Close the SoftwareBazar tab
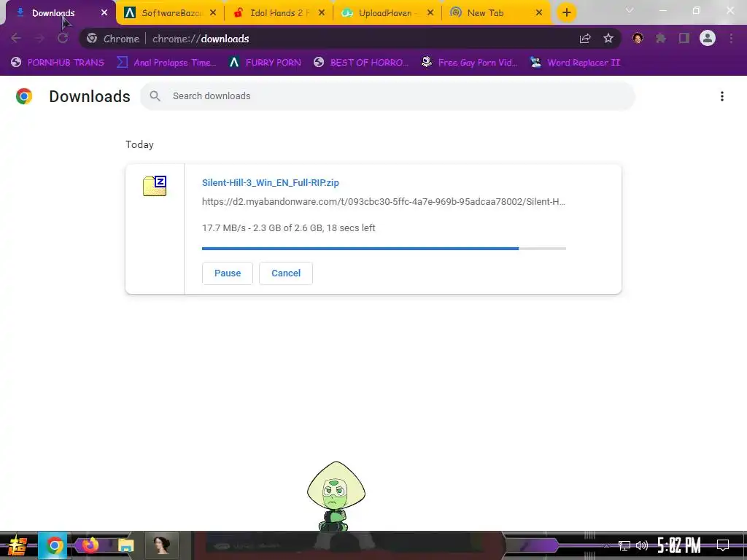This screenshot has width=747, height=560. 213,13
